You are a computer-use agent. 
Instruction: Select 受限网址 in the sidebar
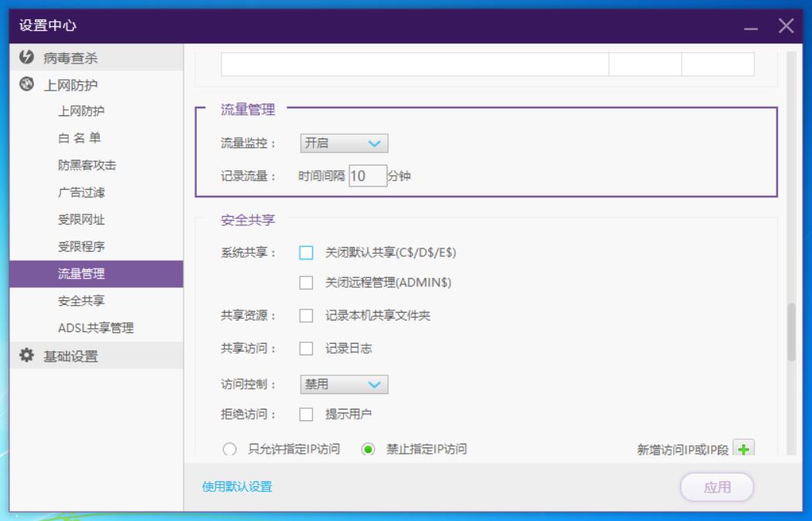pos(81,219)
